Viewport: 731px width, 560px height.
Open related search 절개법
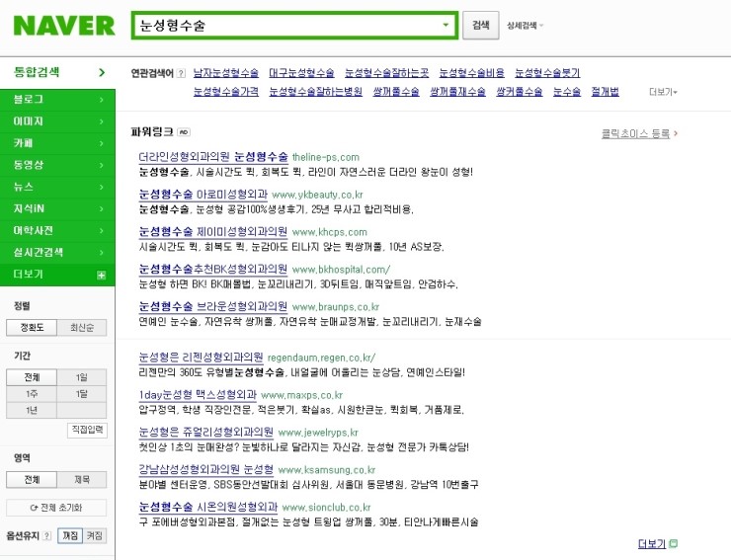(605, 92)
